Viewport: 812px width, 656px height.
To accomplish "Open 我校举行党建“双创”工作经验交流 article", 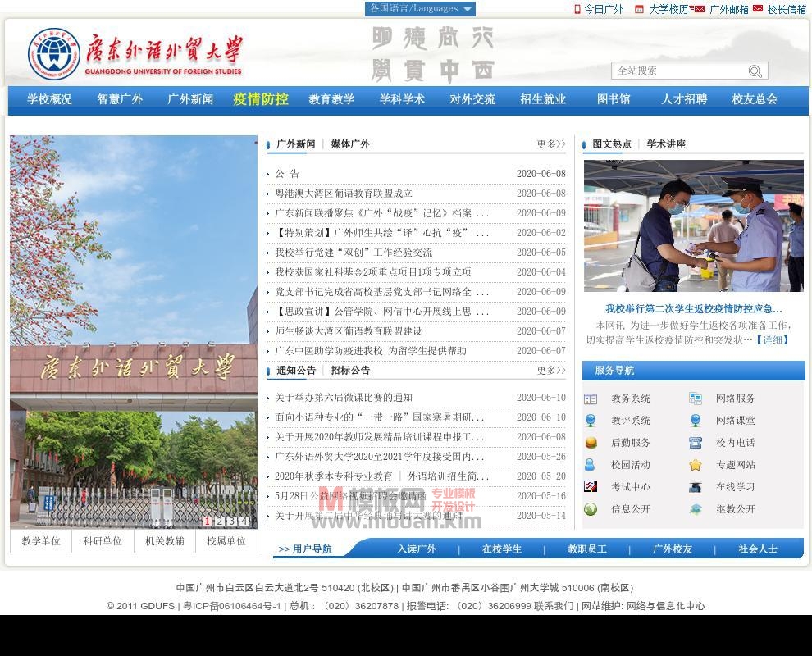I will click(x=354, y=252).
